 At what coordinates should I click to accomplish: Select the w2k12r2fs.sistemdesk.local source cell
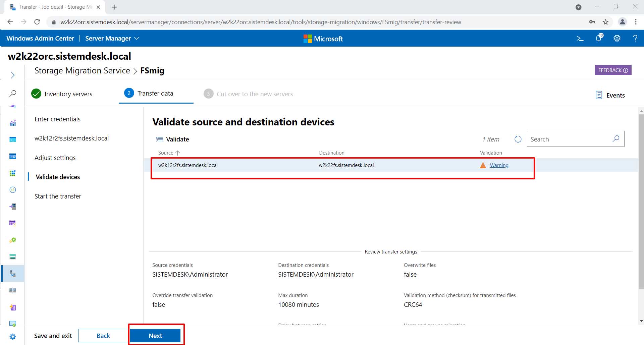(188, 165)
